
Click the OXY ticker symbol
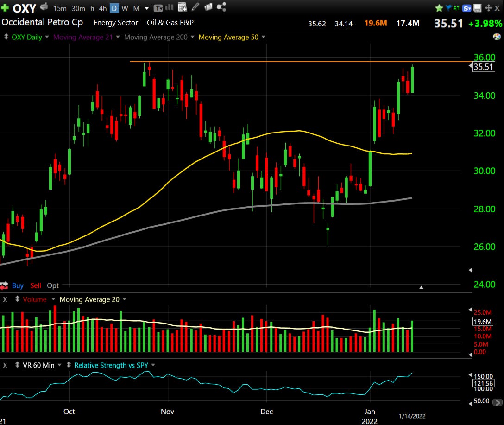coord(24,8)
